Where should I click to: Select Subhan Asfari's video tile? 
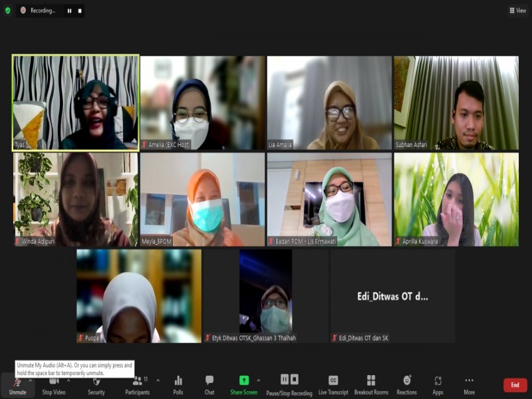click(456, 102)
